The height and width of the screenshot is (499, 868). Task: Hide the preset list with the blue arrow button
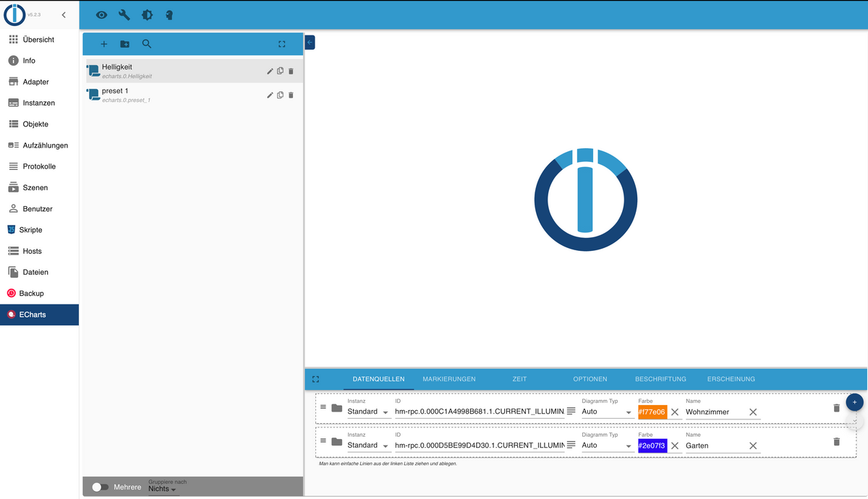coord(310,43)
